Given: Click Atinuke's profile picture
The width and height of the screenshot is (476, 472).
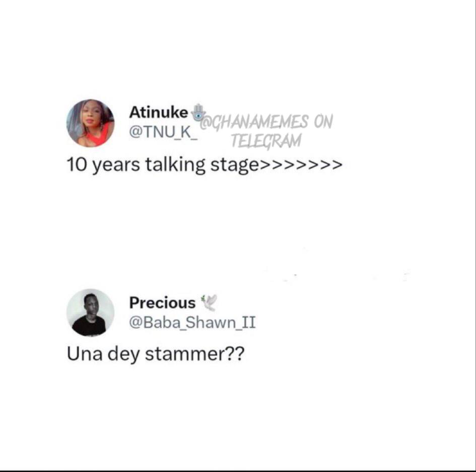Looking at the screenshot, I should click(90, 123).
